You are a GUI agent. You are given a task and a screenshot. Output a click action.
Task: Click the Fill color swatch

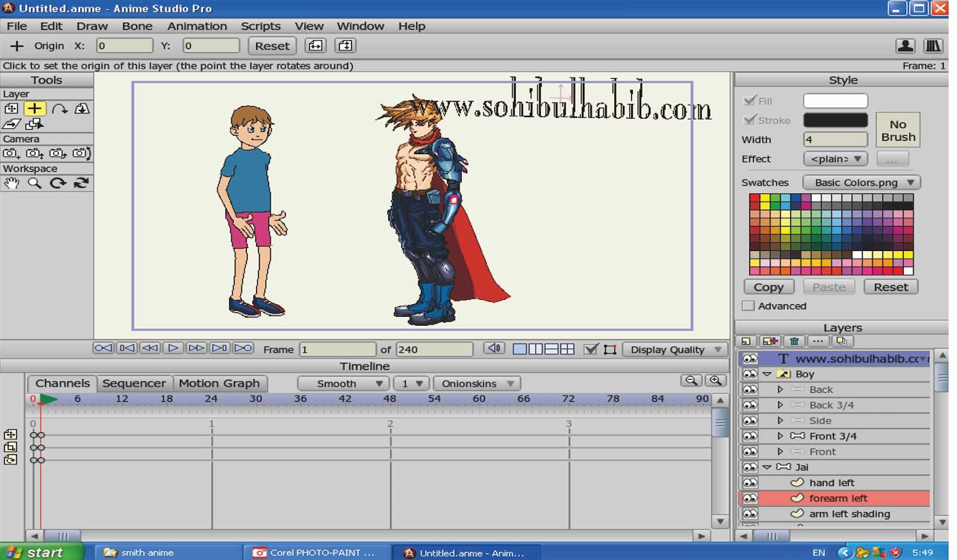pyautogui.click(x=835, y=100)
